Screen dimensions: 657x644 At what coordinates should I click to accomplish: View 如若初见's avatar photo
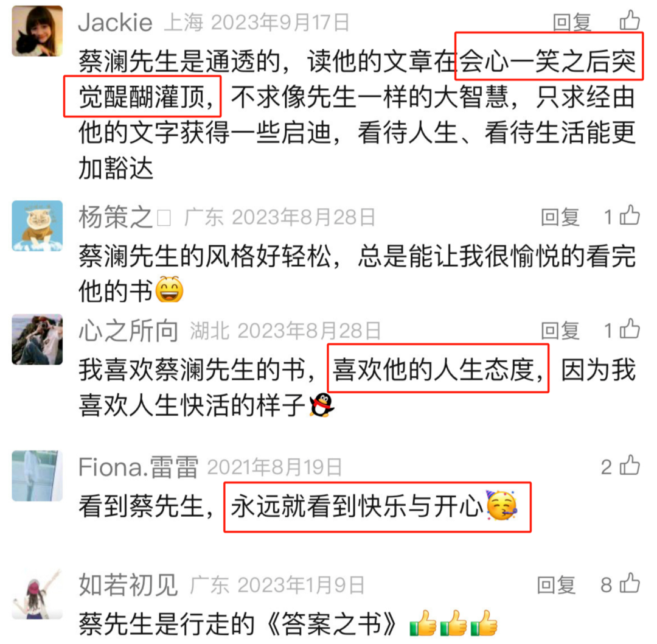37,593
